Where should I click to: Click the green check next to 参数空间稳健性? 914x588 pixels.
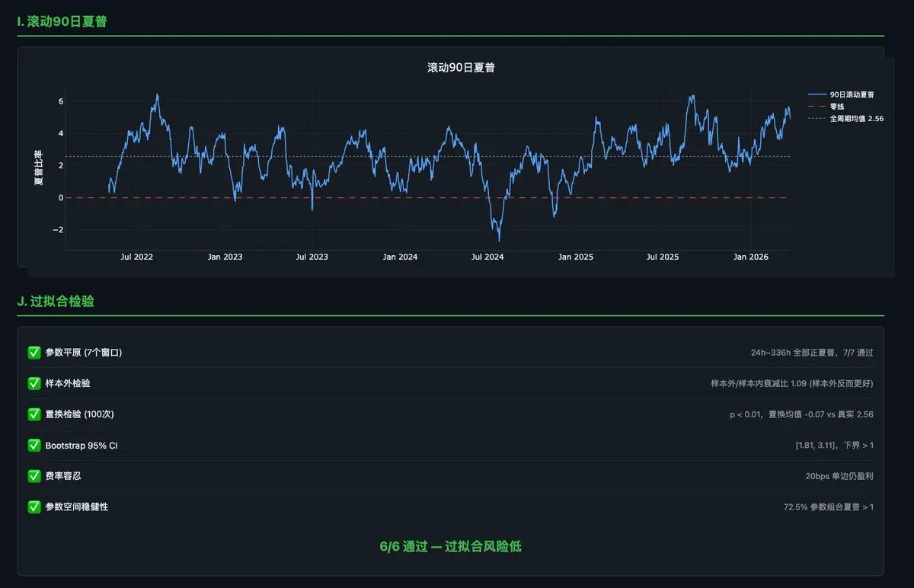pyautogui.click(x=34, y=507)
